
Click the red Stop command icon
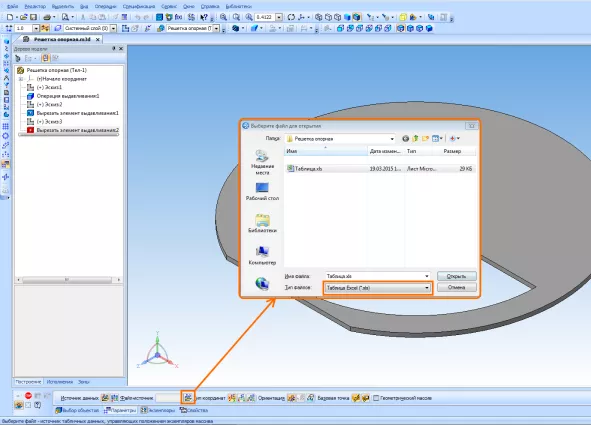28,395
